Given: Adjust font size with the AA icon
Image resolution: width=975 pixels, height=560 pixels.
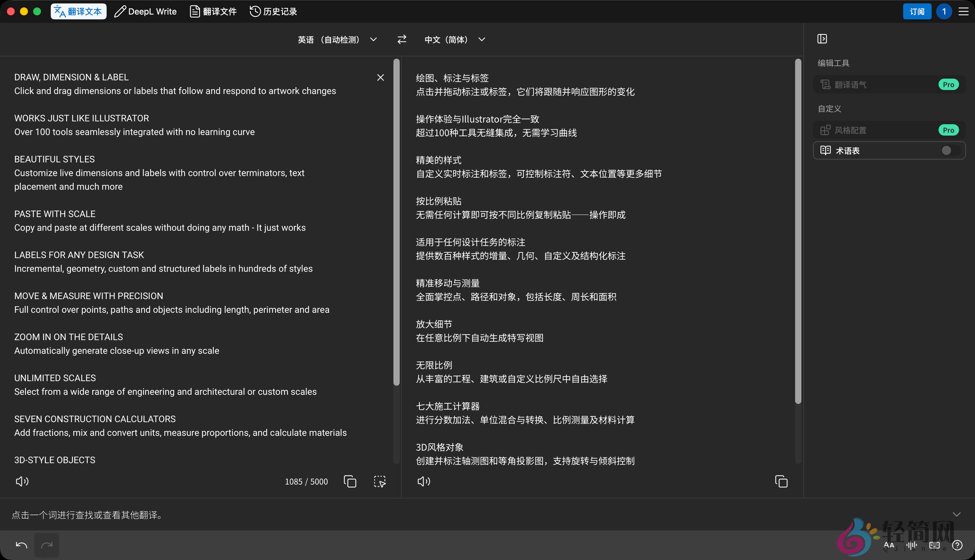Looking at the screenshot, I should point(889,545).
